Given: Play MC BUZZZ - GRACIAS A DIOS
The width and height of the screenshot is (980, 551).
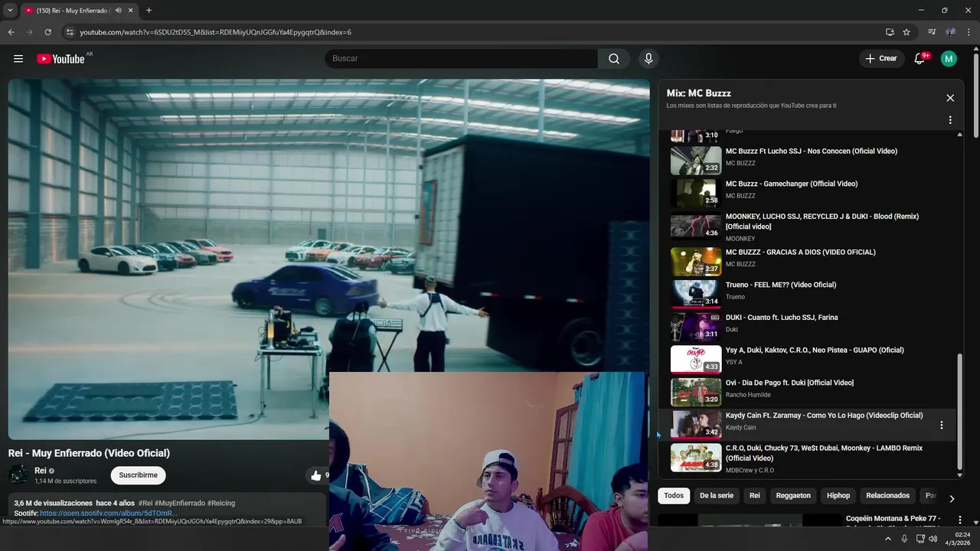Looking at the screenshot, I should 801,253.
